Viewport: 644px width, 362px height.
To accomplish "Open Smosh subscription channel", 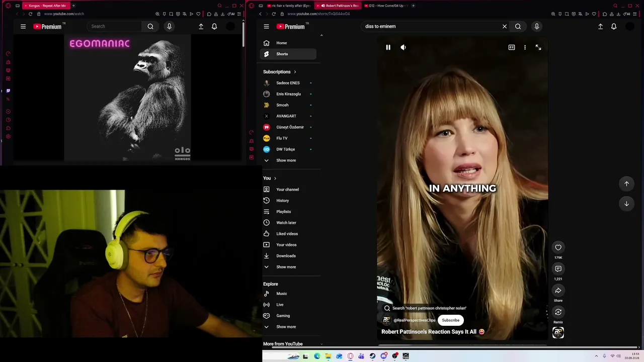I will [x=288, y=105].
